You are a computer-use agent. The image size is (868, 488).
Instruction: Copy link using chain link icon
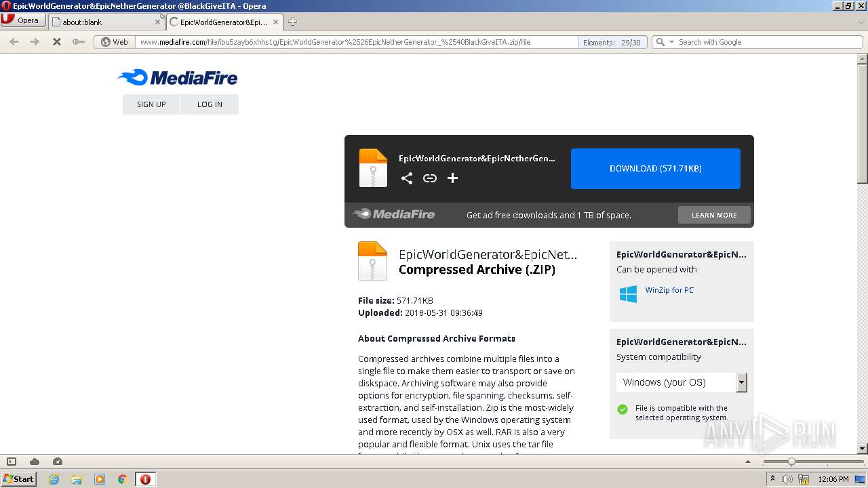pyautogui.click(x=430, y=178)
